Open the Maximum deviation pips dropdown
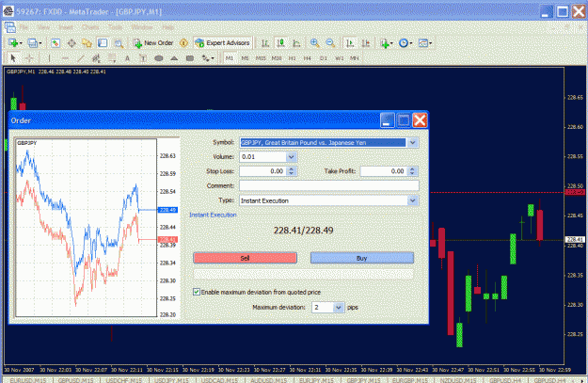588x383 pixels. click(339, 308)
